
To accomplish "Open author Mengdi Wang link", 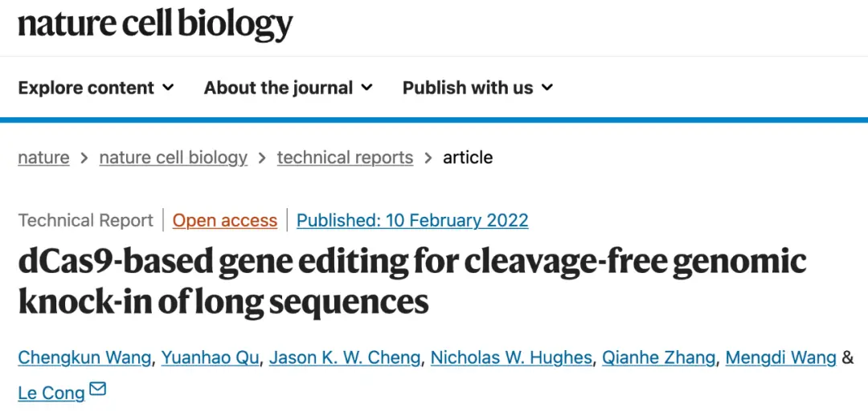I will [x=781, y=358].
